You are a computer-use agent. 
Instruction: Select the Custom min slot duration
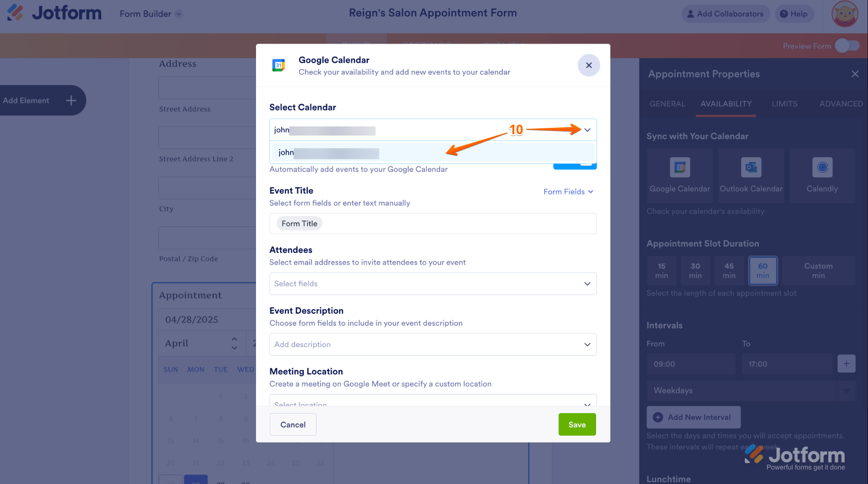point(818,271)
